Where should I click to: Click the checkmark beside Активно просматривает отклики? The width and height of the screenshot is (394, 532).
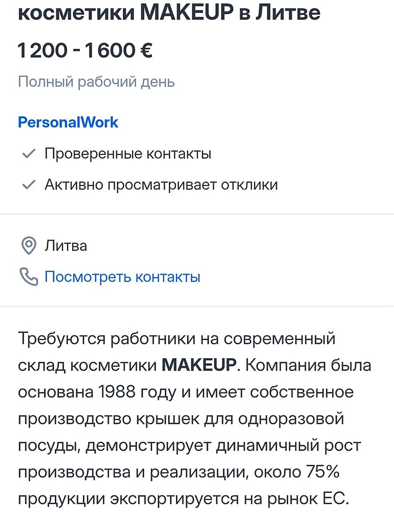(x=29, y=184)
